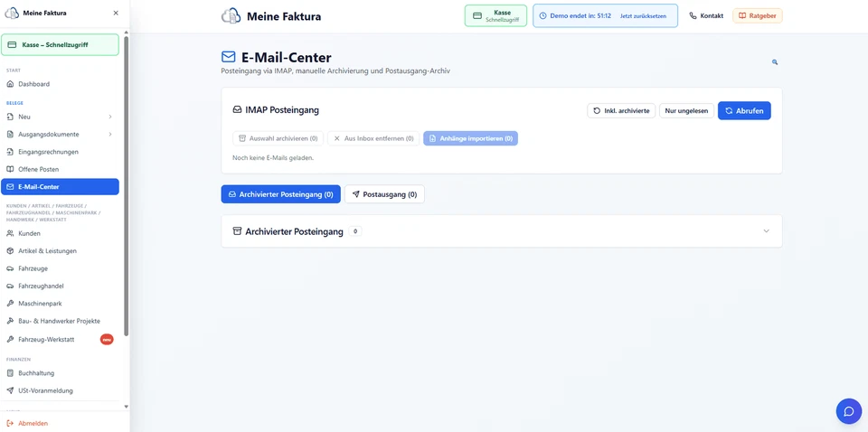Click the text "Noch keine E-Mails geladen."
The image size is (868, 432).
(x=273, y=158)
